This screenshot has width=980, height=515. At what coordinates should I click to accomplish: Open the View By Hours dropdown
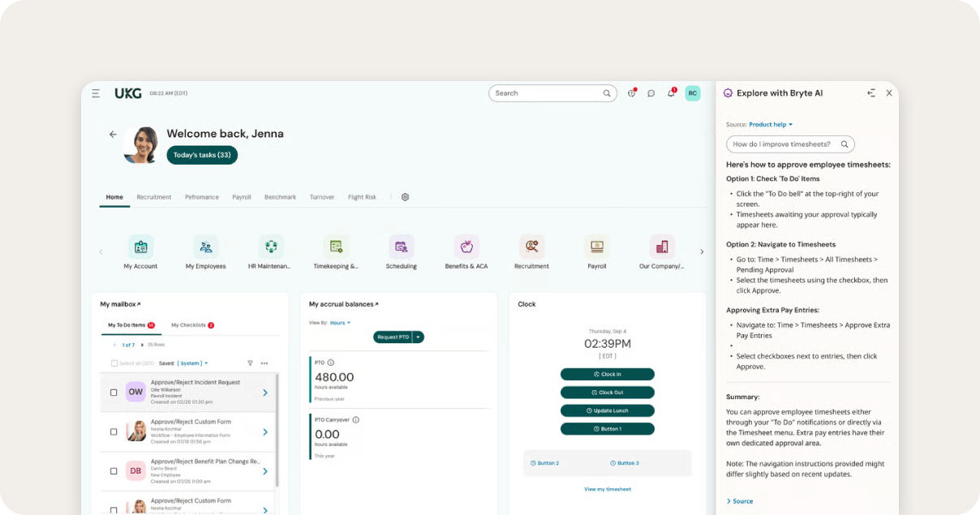pyautogui.click(x=341, y=323)
